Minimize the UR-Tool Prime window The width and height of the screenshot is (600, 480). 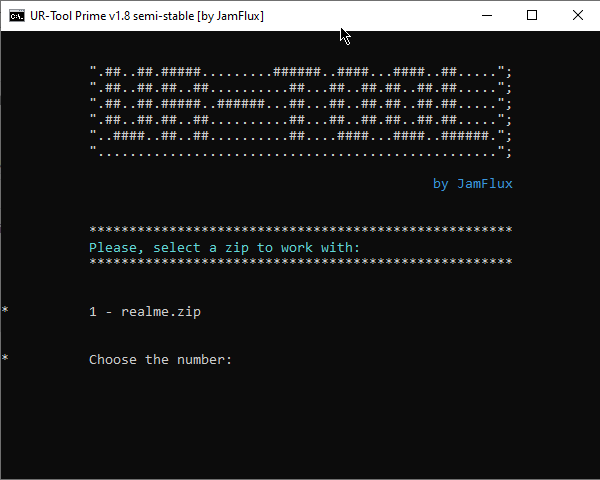[x=487, y=16]
